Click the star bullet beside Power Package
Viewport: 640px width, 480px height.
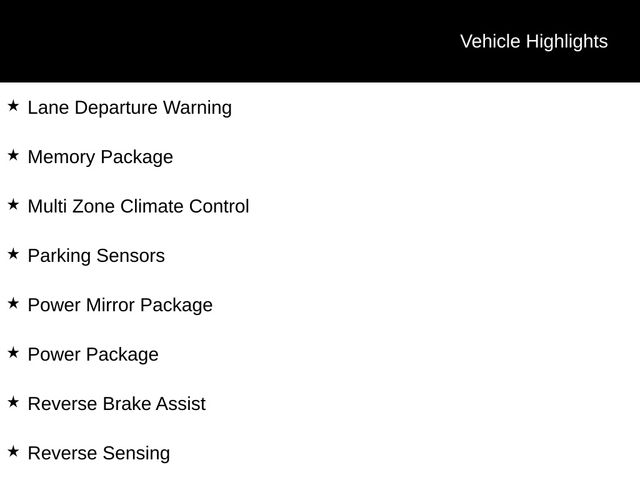point(13,352)
